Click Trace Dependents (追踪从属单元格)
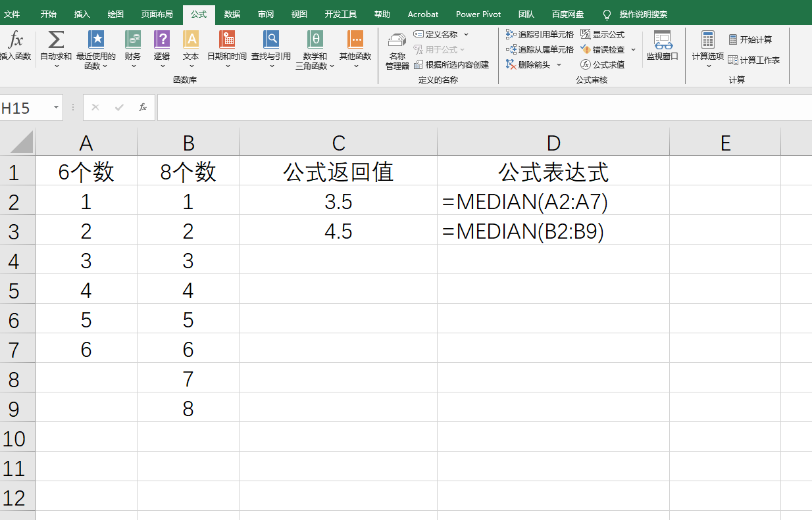812x520 pixels. pos(540,49)
